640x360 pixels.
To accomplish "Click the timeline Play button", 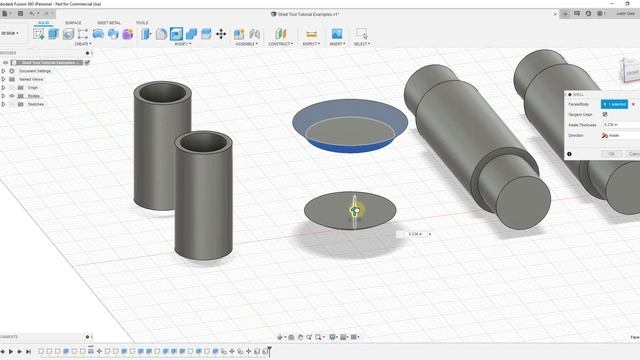I will (11, 351).
